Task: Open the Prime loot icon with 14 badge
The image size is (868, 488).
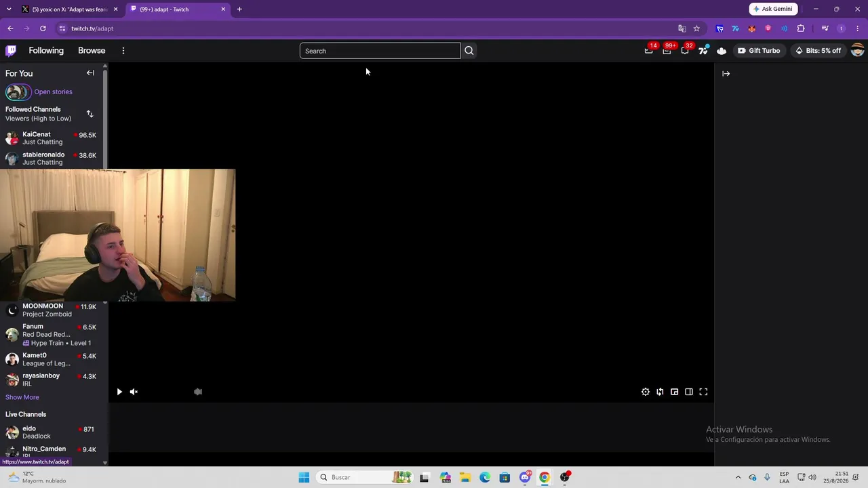Action: (649, 51)
